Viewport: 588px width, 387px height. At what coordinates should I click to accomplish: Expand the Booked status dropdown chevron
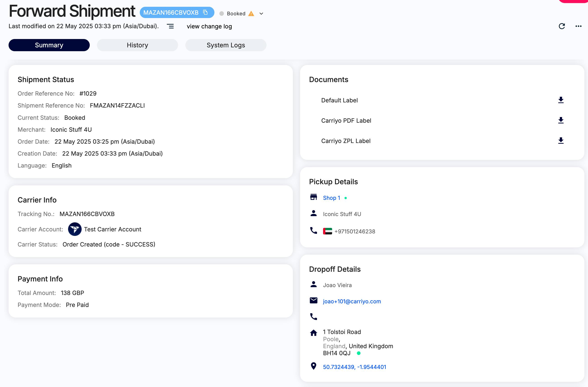tap(261, 14)
